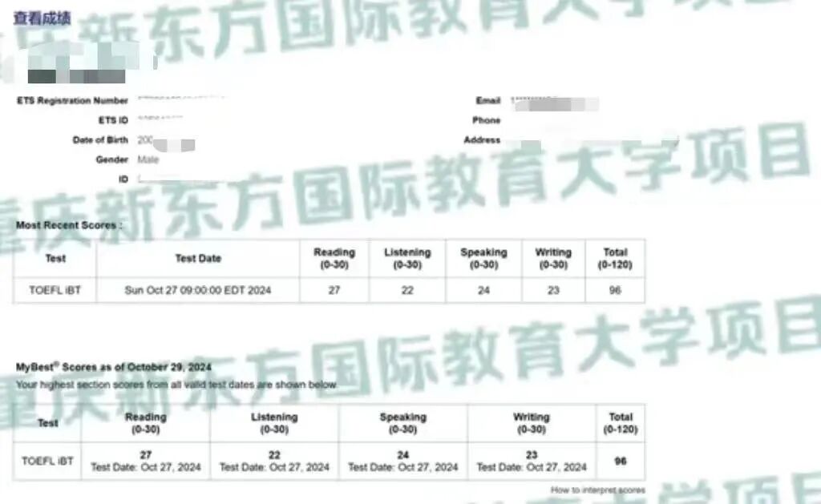Select the Date of Birth label
This screenshot has width=821, height=504.
coord(100,140)
